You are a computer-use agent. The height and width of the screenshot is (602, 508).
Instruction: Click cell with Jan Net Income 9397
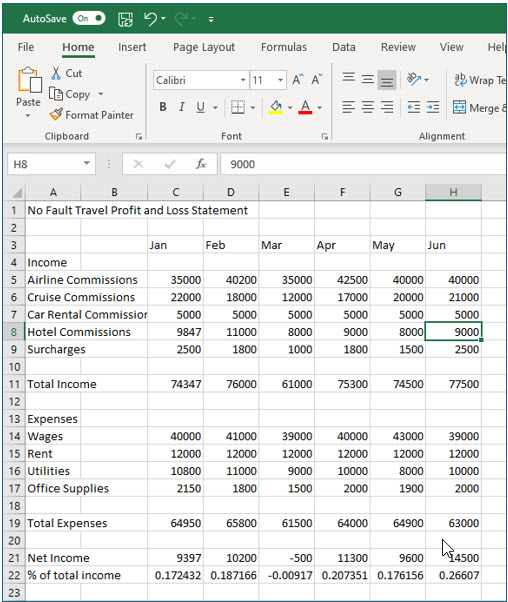click(x=175, y=558)
